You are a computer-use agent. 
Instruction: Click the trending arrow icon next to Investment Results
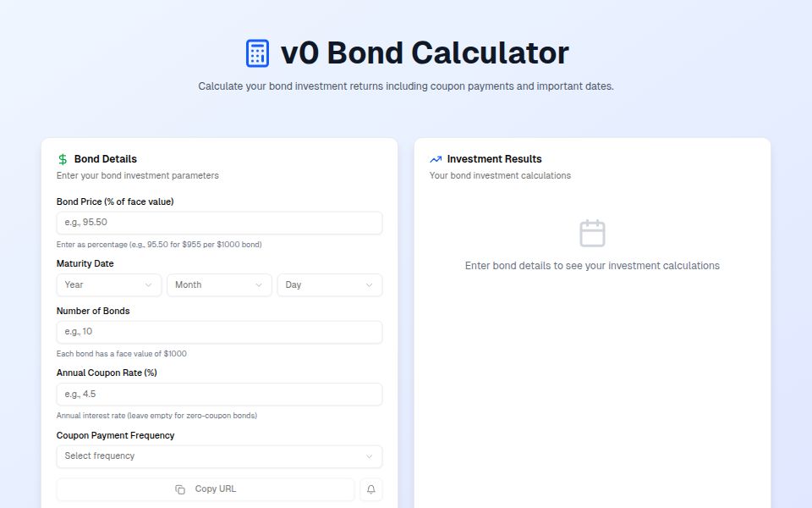click(436, 158)
